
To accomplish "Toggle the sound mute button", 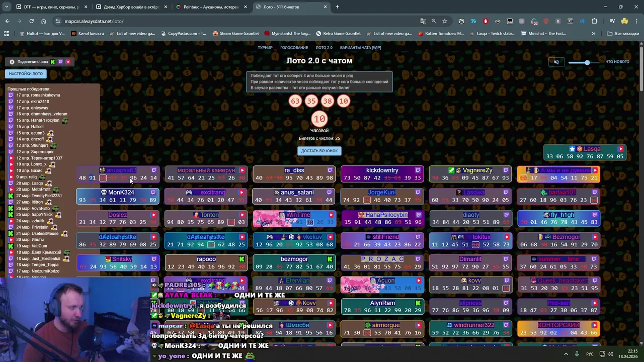I will [556, 62].
